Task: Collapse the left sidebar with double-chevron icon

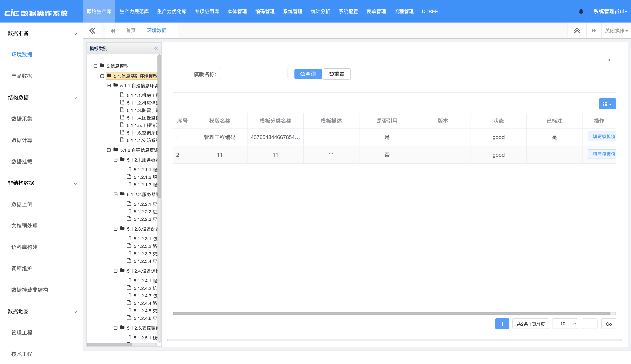Action: coord(92,31)
